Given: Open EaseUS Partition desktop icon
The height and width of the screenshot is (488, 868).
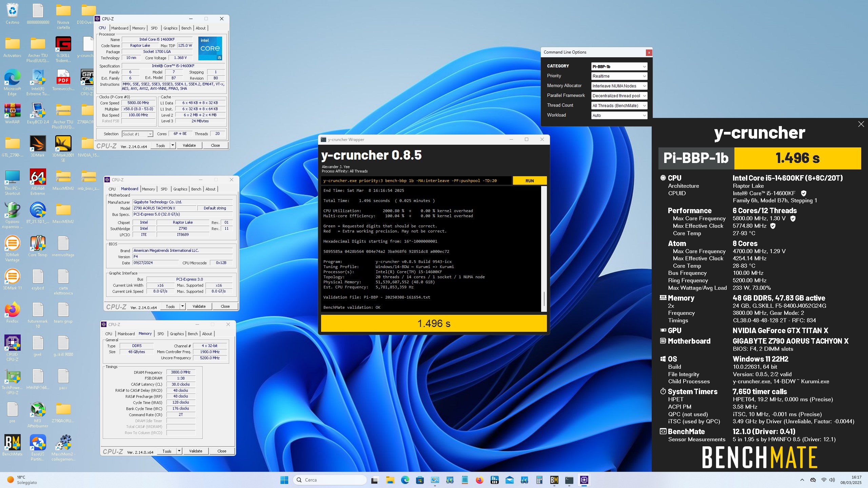Looking at the screenshot, I should [38, 448].
